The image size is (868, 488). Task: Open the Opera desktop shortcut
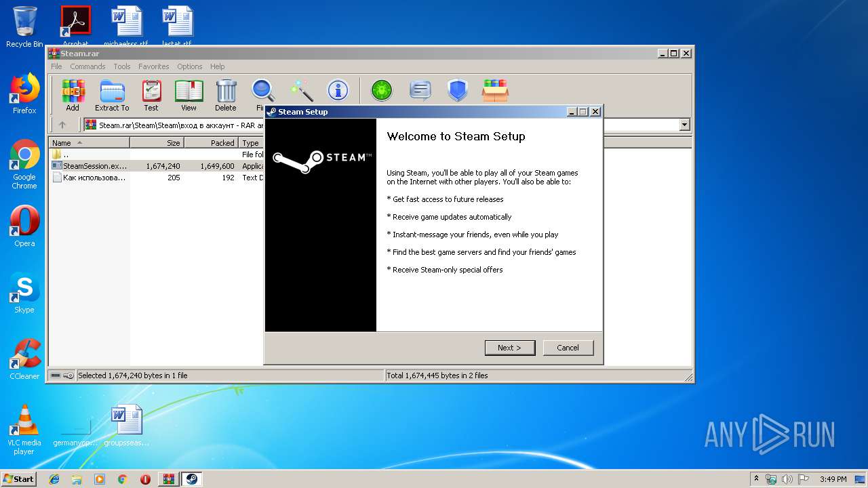24,226
